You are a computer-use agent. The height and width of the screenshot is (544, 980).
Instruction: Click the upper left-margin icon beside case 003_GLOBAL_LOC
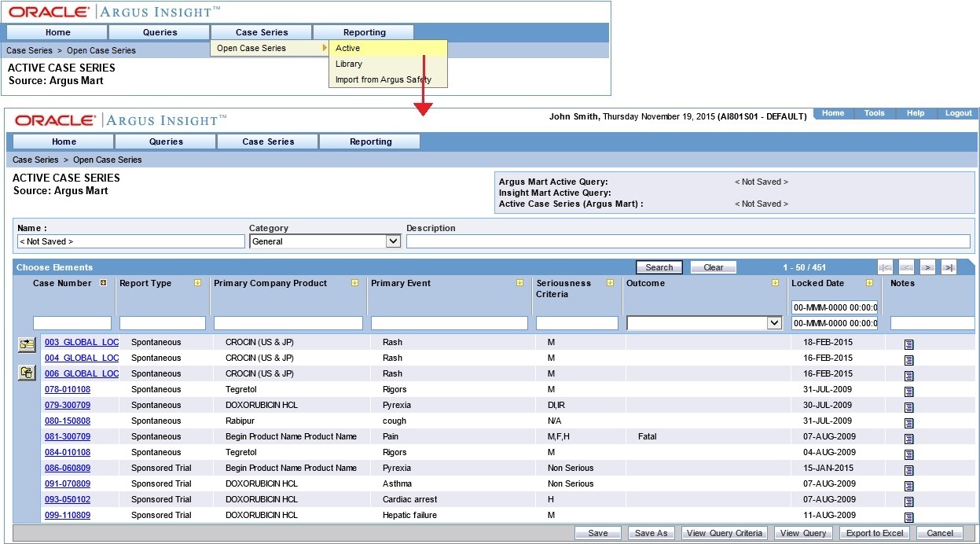pyautogui.click(x=27, y=344)
